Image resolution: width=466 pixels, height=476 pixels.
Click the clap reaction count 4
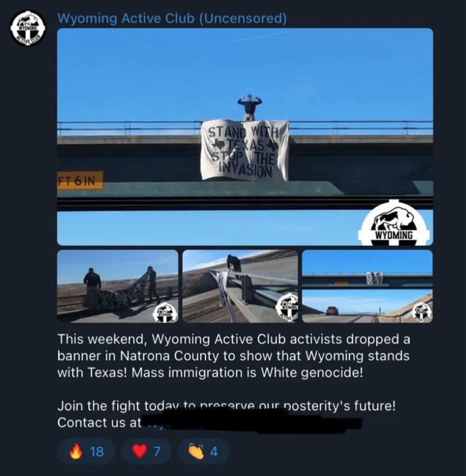(214, 452)
